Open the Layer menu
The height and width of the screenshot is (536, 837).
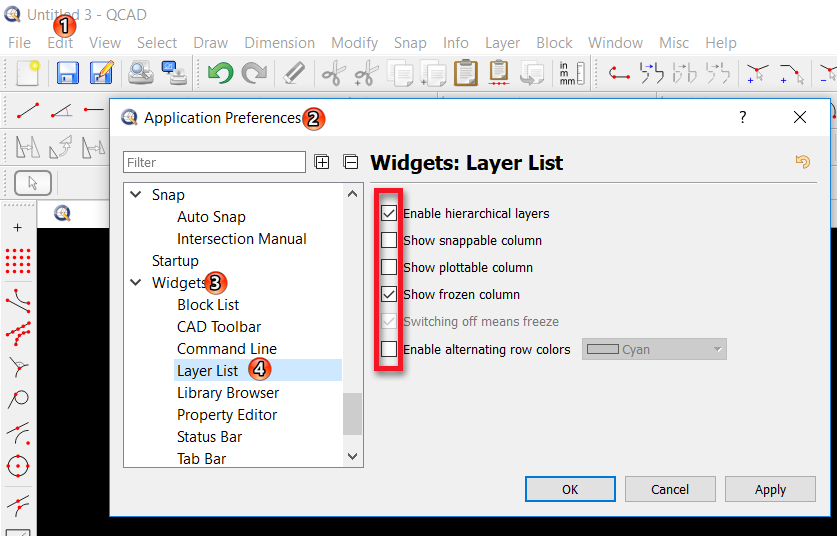point(502,43)
